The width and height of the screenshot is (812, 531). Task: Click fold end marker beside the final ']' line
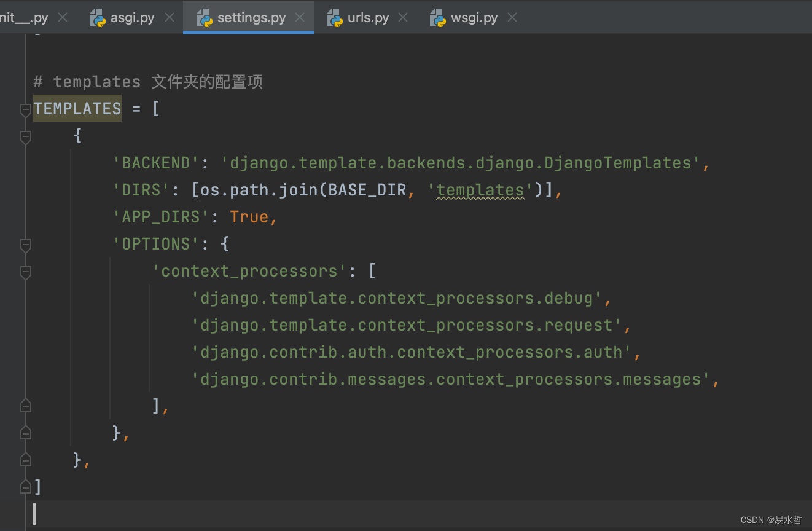coord(26,487)
